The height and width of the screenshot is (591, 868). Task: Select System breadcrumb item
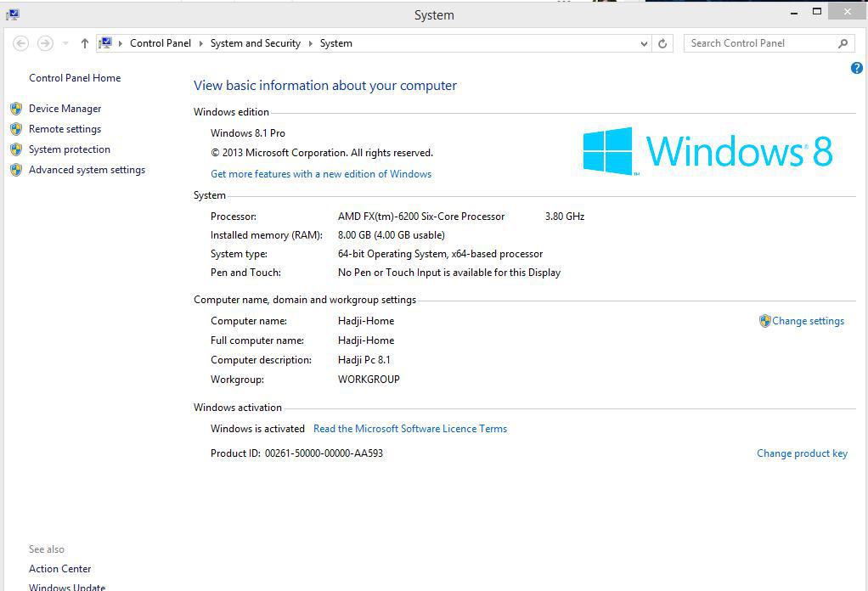pos(336,43)
